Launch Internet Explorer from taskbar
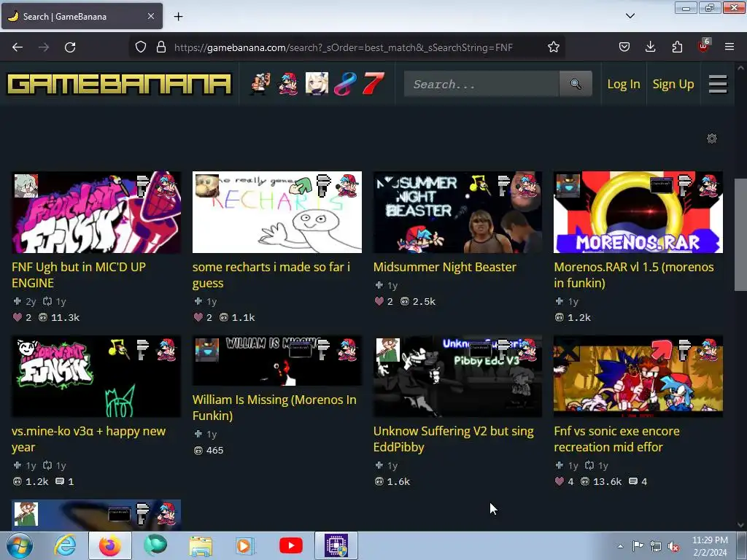747x560 pixels. (65, 545)
